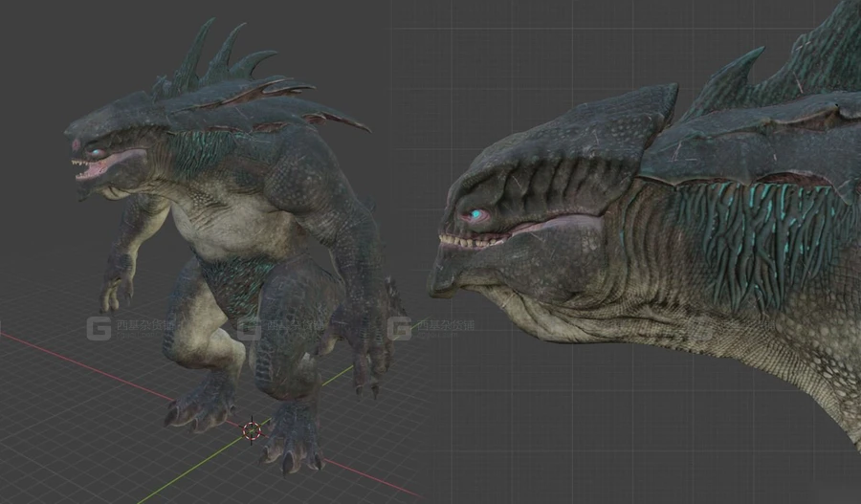The height and width of the screenshot is (504, 861).
Task: Click the 3D cursor on the grid floor
Action: (x=253, y=429)
